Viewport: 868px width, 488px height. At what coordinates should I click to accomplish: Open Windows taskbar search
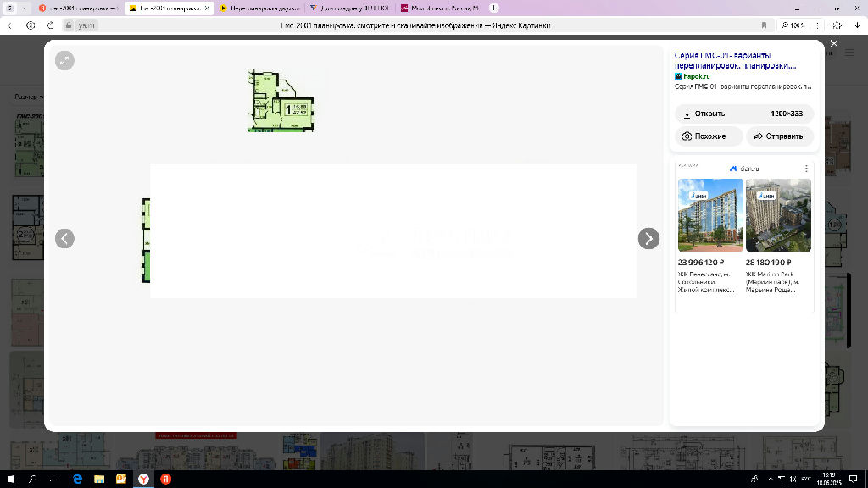point(32,480)
